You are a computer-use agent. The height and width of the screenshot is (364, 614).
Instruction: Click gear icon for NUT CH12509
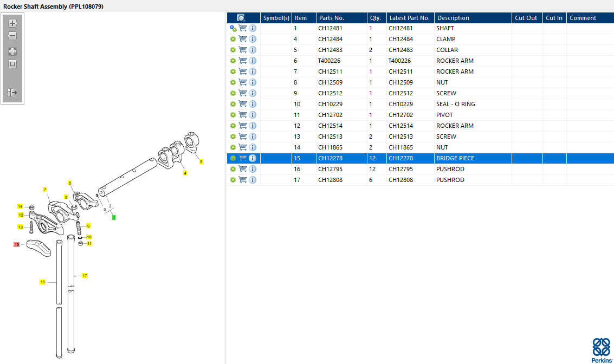pyautogui.click(x=233, y=82)
